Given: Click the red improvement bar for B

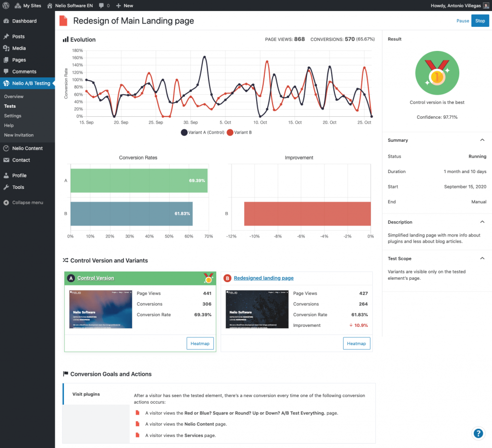Looking at the screenshot, I should point(307,213).
